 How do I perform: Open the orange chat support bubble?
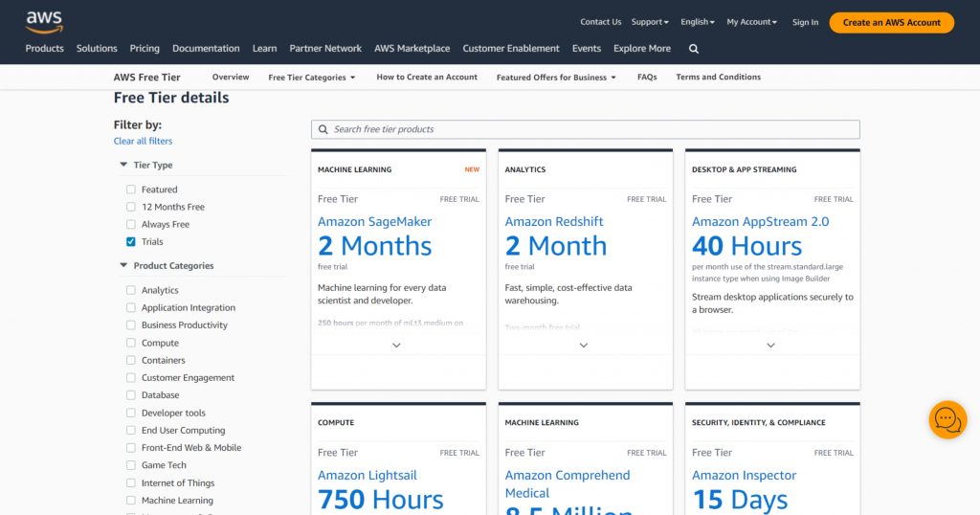(x=947, y=420)
